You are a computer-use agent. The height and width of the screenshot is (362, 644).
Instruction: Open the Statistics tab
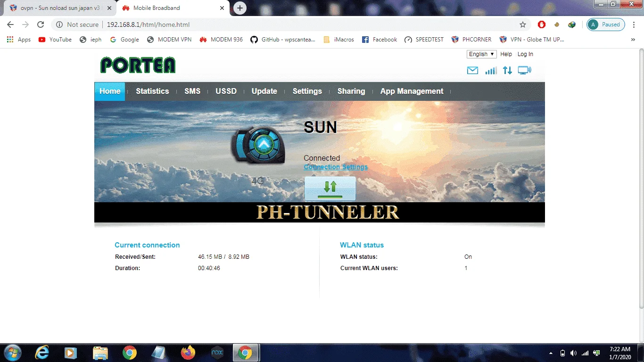[x=152, y=91]
